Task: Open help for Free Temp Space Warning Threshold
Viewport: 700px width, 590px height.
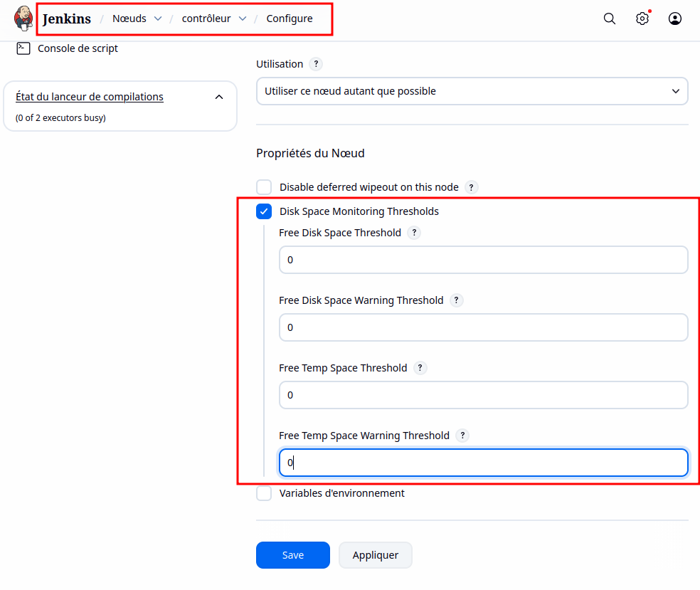Action: pos(462,436)
